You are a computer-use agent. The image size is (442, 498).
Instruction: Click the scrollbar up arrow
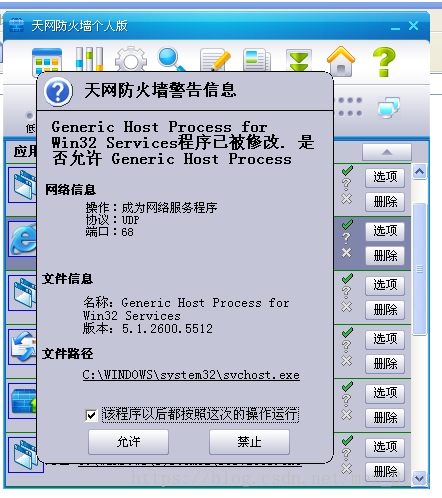click(419, 172)
